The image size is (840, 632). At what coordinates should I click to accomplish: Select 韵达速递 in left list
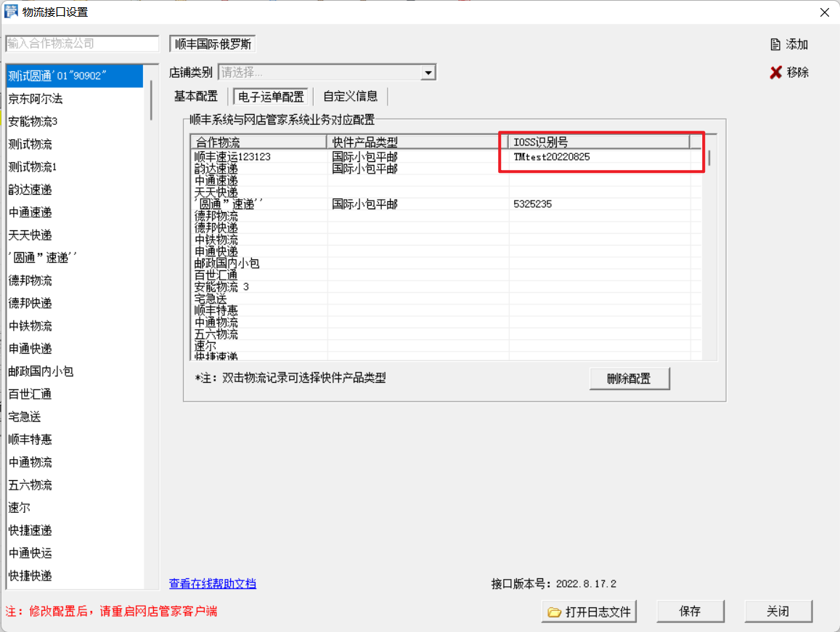[75, 190]
